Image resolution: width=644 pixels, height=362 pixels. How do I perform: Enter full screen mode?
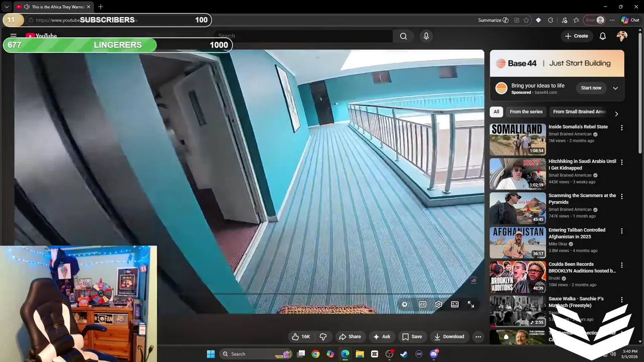[x=471, y=304]
